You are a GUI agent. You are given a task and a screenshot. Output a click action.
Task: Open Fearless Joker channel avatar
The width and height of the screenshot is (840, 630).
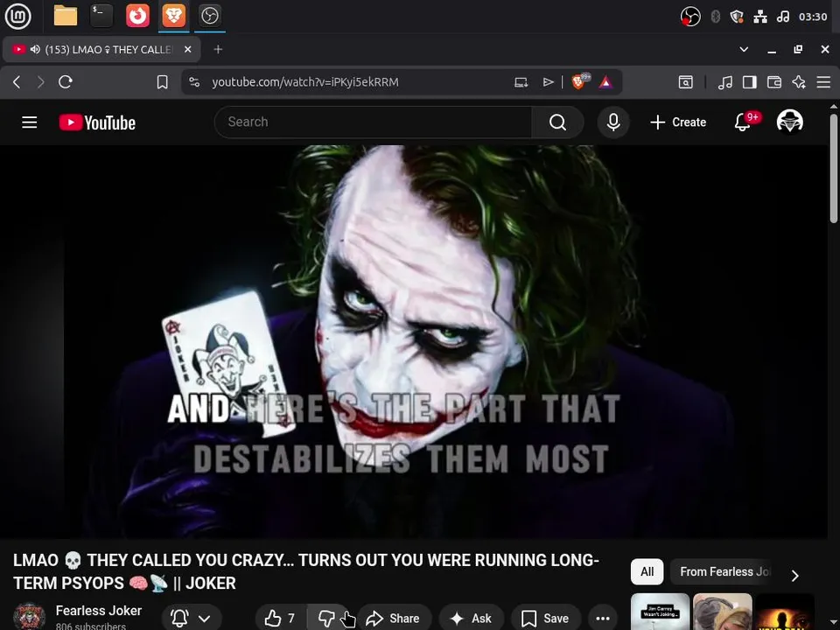29,616
